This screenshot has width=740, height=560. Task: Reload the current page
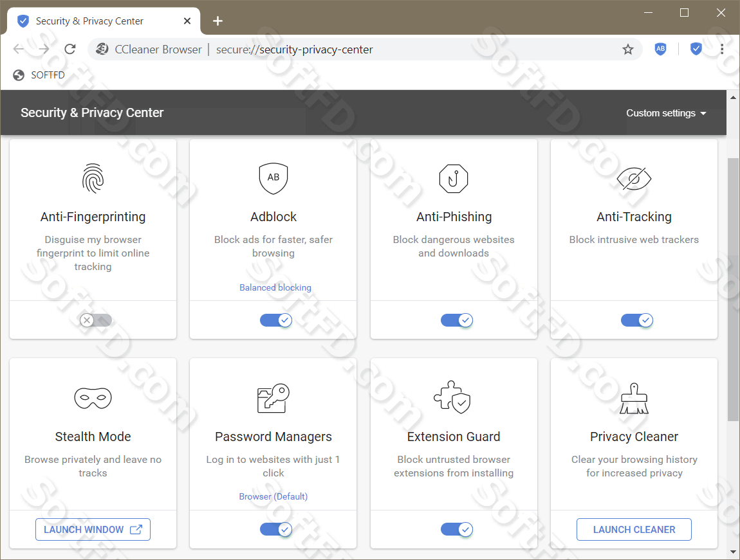tap(70, 49)
